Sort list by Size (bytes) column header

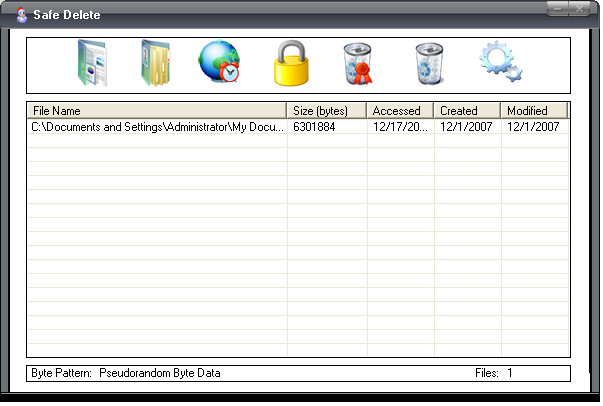(326, 111)
